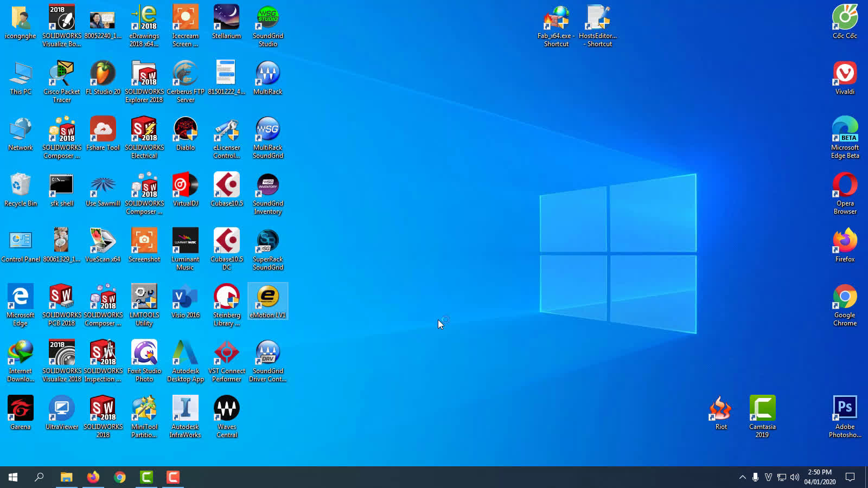The width and height of the screenshot is (868, 488).
Task: Switch to Chrome on the taskbar
Action: (x=120, y=477)
